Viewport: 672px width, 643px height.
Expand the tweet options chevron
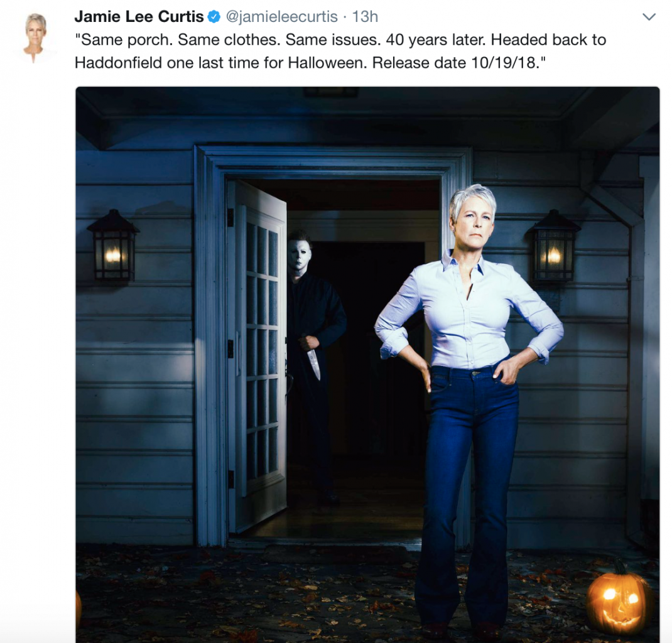(x=649, y=17)
